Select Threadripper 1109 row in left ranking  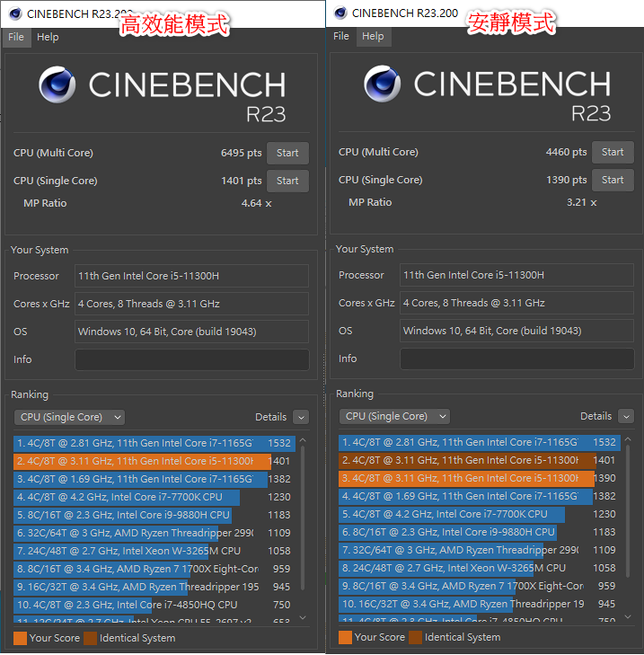coord(154,533)
